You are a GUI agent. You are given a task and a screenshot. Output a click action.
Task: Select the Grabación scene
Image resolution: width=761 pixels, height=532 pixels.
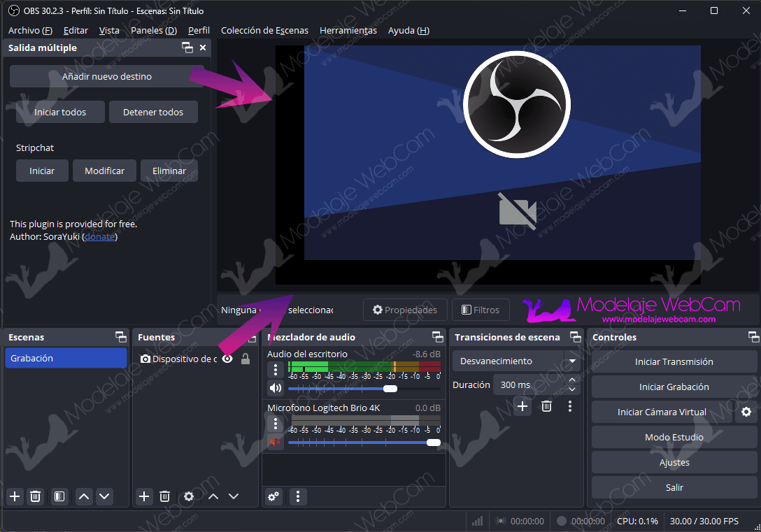coord(66,359)
